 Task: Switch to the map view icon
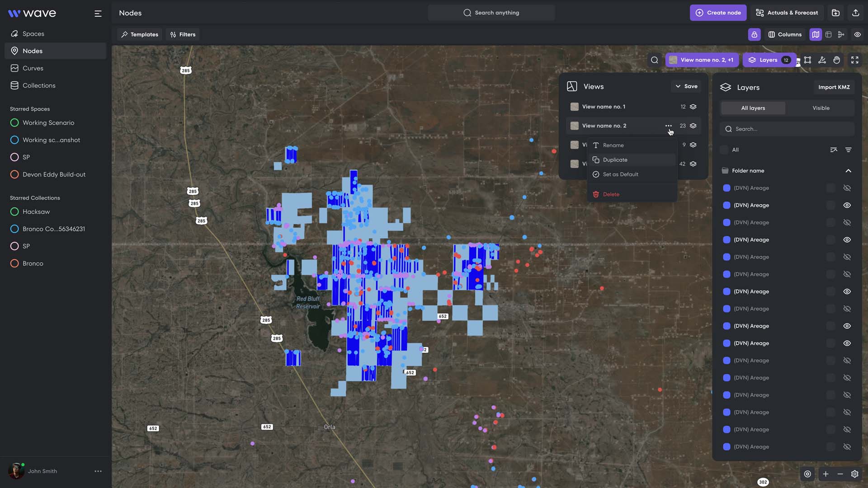(816, 34)
